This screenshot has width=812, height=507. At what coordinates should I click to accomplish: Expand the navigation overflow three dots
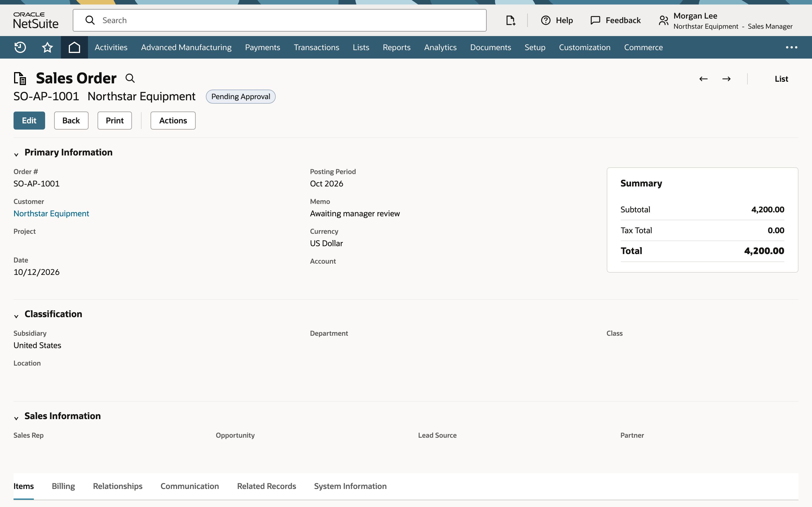[791, 47]
